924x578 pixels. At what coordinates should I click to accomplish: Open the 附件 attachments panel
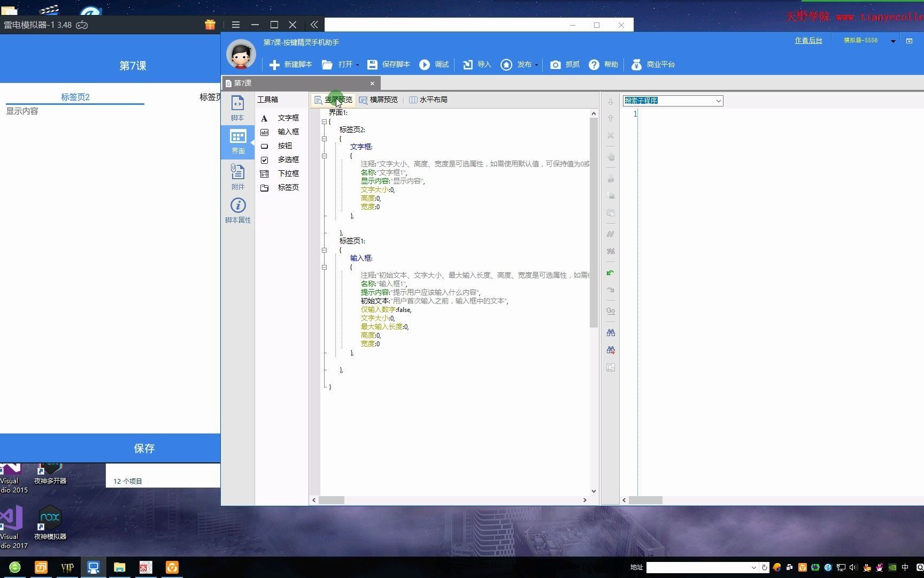tap(237, 177)
